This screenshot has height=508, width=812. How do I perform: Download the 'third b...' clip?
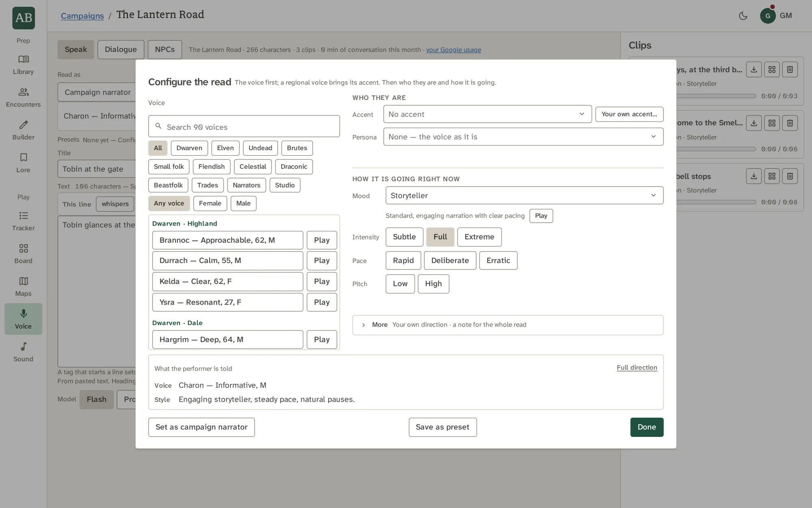(x=754, y=69)
